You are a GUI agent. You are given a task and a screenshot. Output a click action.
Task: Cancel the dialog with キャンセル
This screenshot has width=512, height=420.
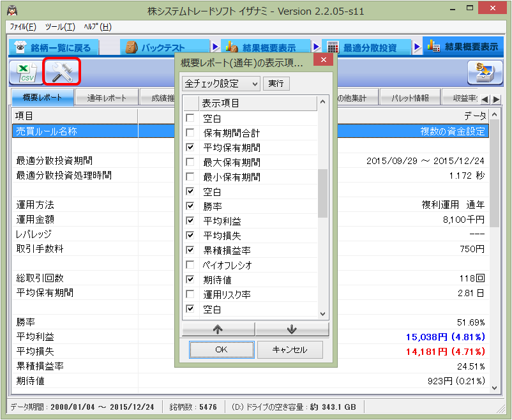tap(290, 349)
